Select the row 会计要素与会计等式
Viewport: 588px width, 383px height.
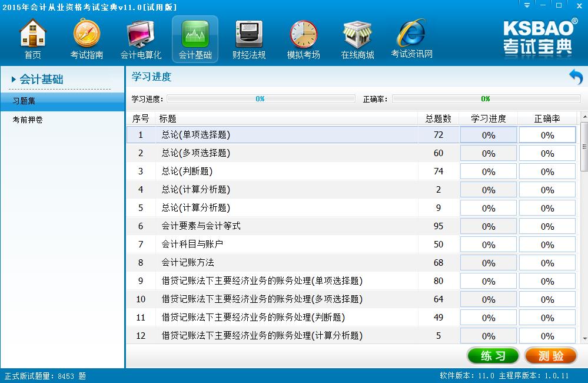coord(201,226)
